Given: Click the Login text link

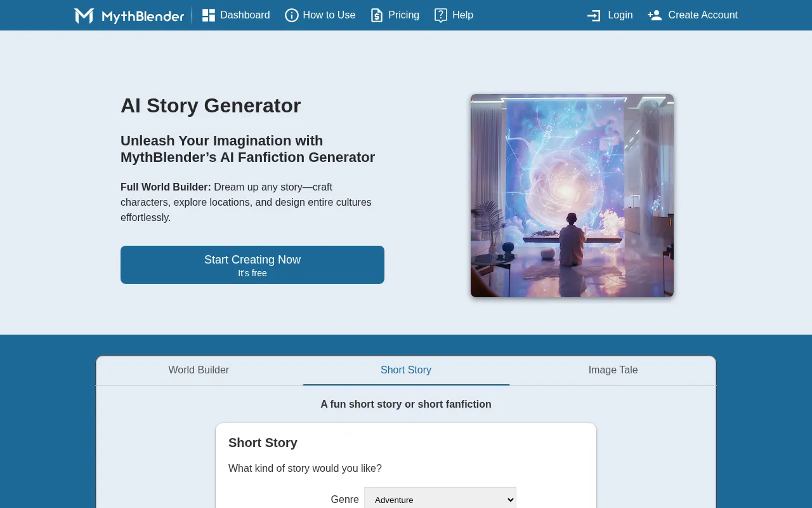Looking at the screenshot, I should (x=620, y=15).
